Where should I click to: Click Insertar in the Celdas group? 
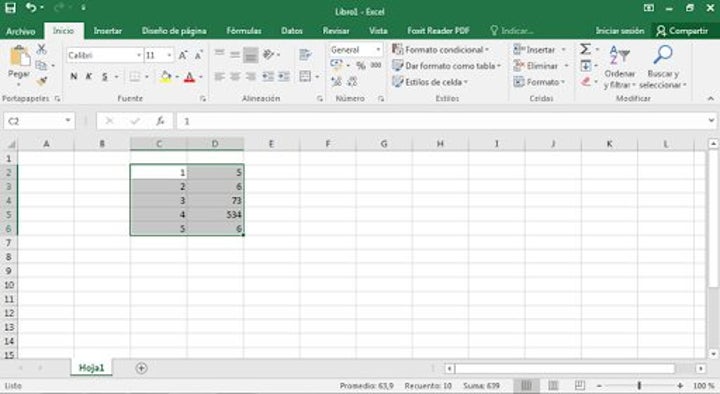coord(534,50)
